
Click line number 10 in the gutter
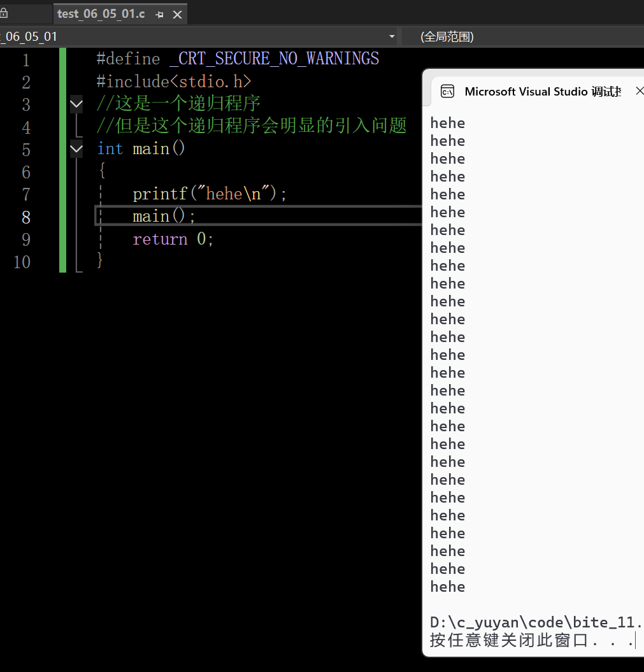pyautogui.click(x=22, y=262)
